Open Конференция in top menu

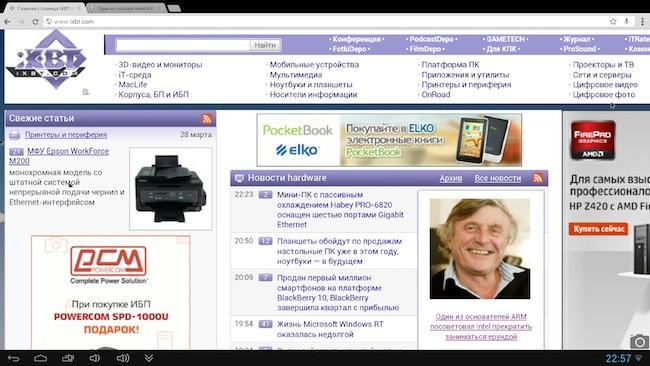(357, 39)
